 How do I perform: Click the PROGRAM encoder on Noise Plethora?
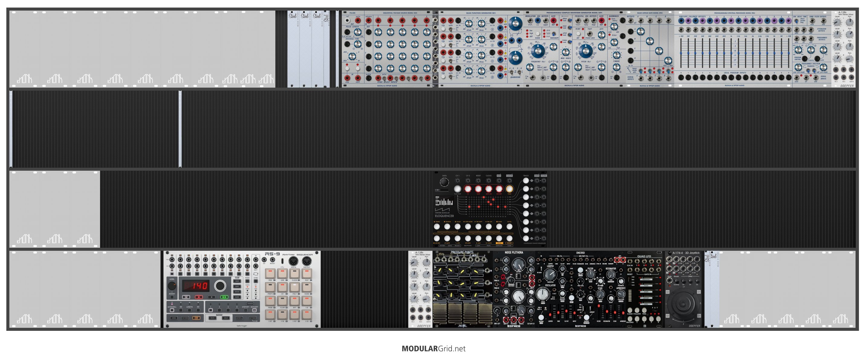511,280
